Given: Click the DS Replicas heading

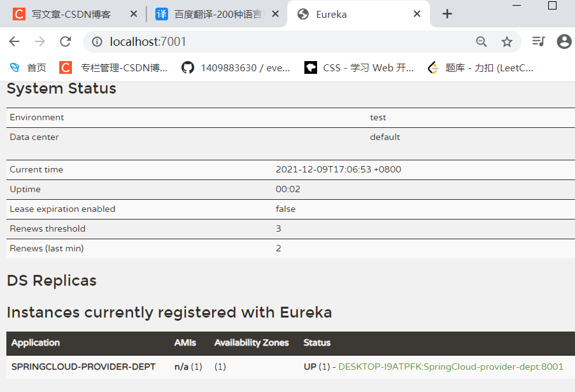Looking at the screenshot, I should 52,281.
